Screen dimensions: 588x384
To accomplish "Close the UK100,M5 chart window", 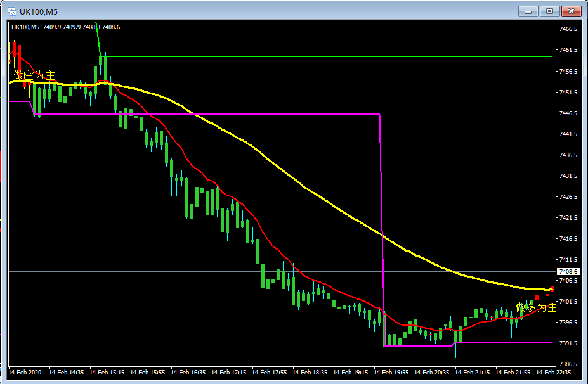I will point(572,11).
